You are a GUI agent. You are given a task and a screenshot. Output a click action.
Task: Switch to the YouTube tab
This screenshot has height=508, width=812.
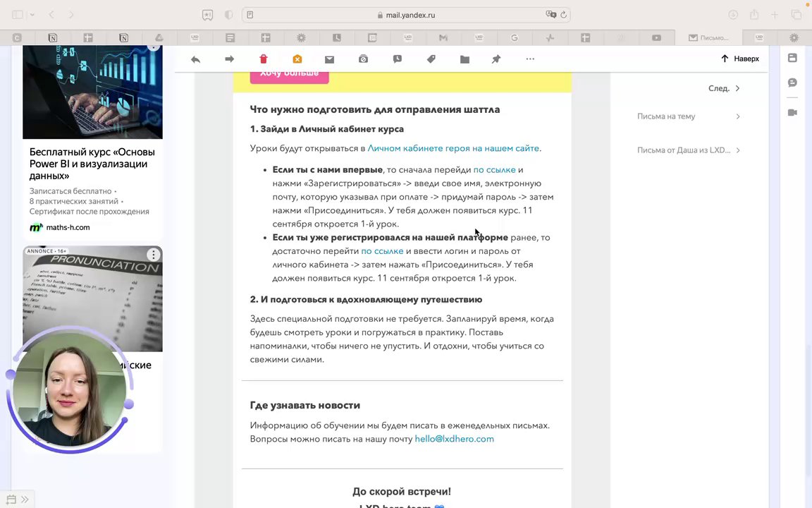click(656, 37)
